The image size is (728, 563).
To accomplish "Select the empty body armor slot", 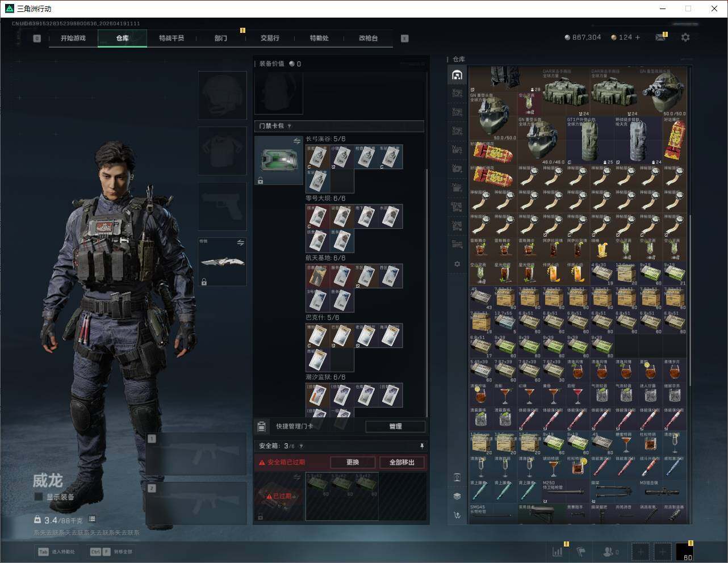I will click(223, 150).
